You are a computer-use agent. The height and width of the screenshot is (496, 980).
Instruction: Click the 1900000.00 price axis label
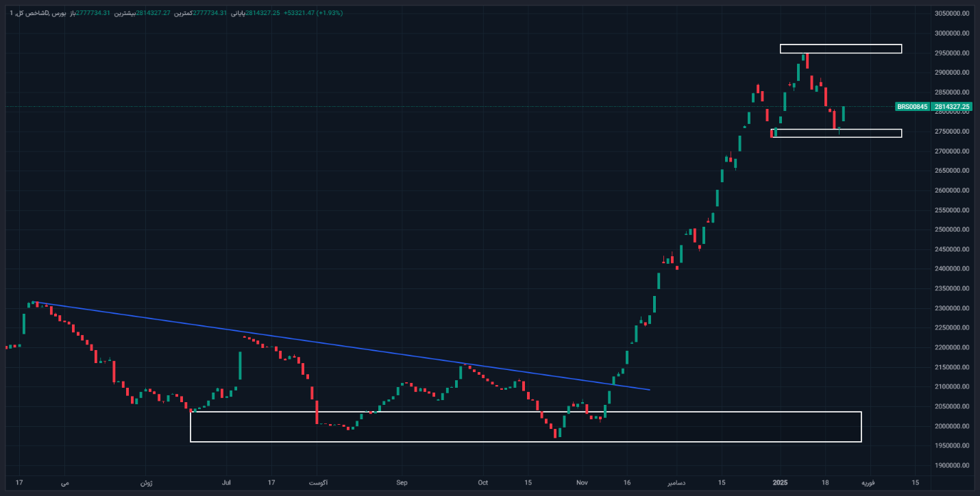click(x=953, y=466)
